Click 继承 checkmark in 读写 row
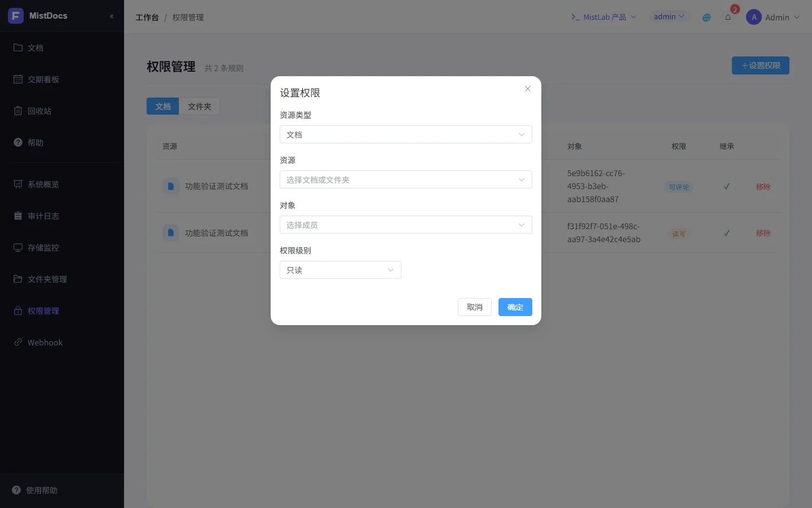Viewport: 812px width, 508px height. (727, 233)
